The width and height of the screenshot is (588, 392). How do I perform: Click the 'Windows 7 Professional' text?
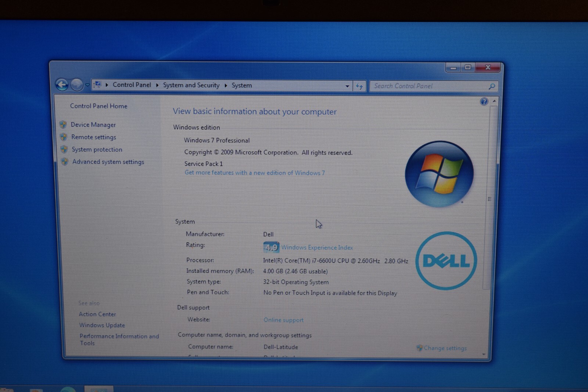(x=217, y=140)
